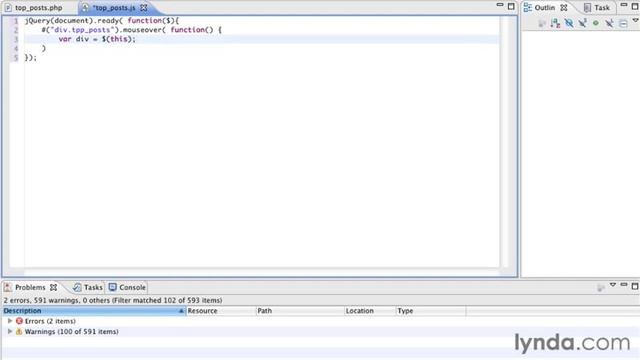Sort problems by Location column
Viewport: 640px width, 360px height.
pos(370,311)
